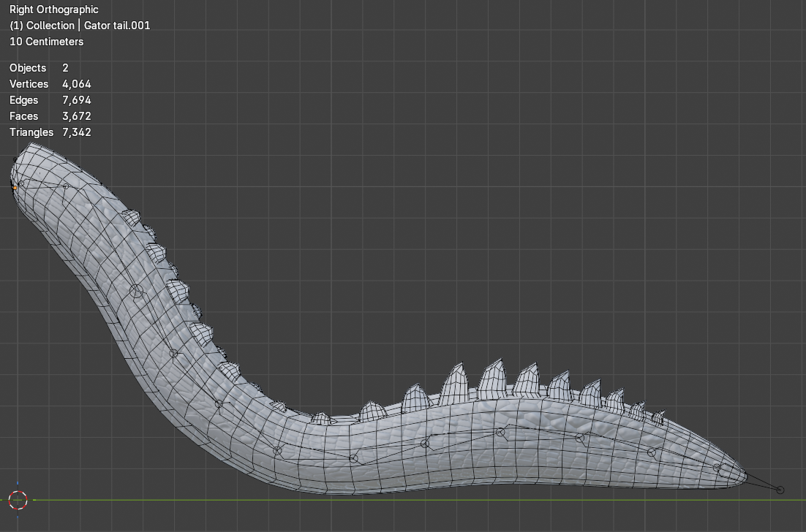Click the 'Objects' statistics label
The width and height of the screenshot is (806, 532).
click(x=28, y=68)
